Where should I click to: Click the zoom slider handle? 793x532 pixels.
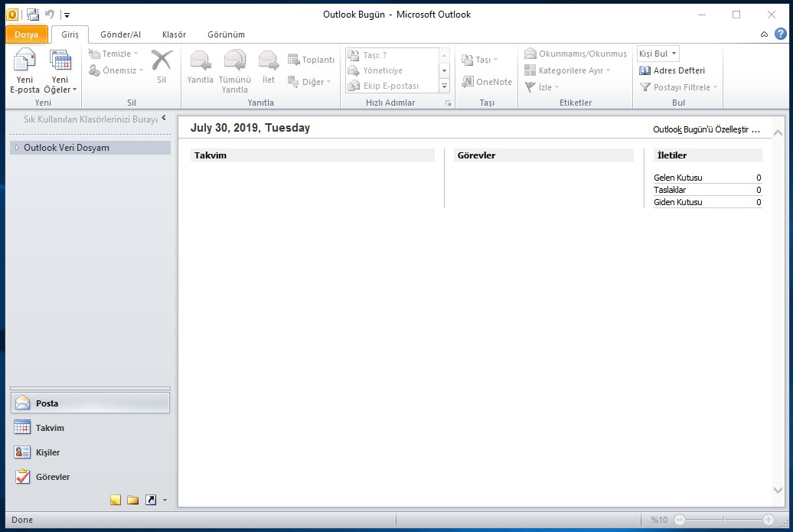[723, 520]
